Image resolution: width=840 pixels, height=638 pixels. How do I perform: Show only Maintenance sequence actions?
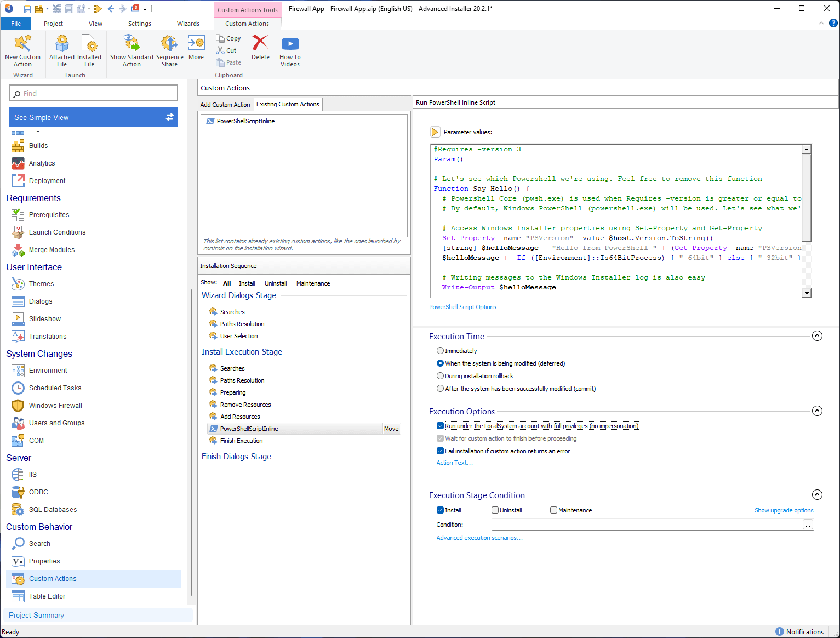coord(313,283)
